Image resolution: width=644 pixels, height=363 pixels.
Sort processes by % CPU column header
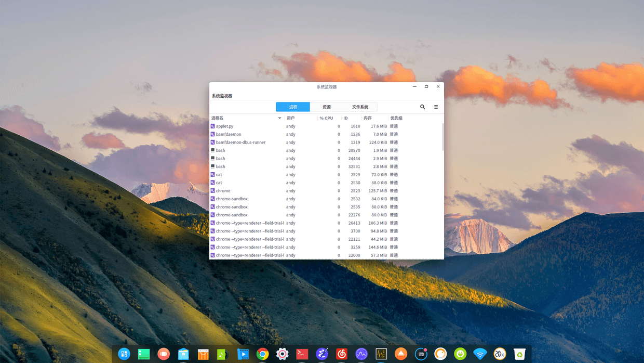329,118
